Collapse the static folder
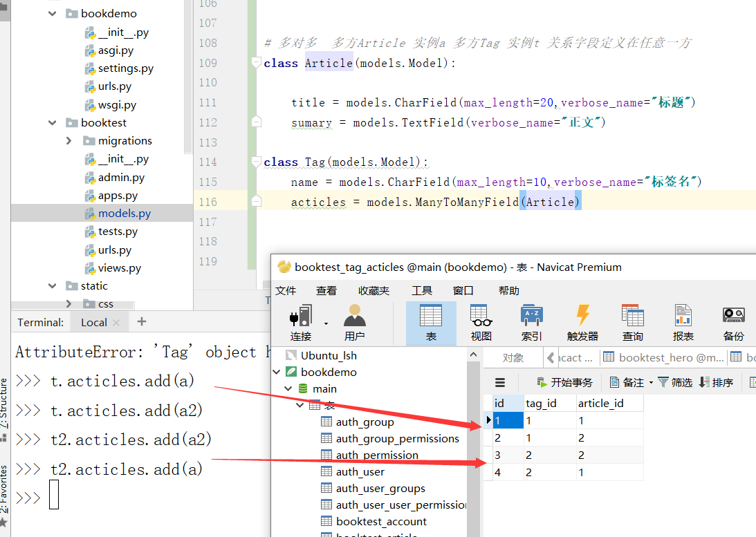 [53, 286]
